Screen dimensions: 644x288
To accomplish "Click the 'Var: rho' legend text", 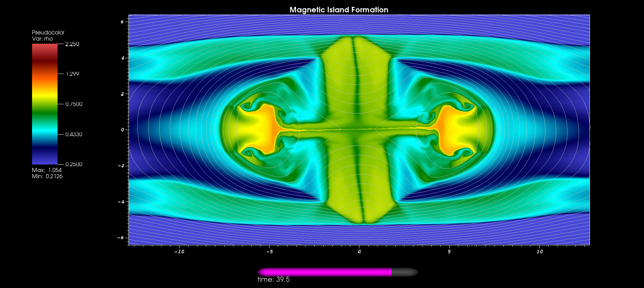I will click(42, 39).
